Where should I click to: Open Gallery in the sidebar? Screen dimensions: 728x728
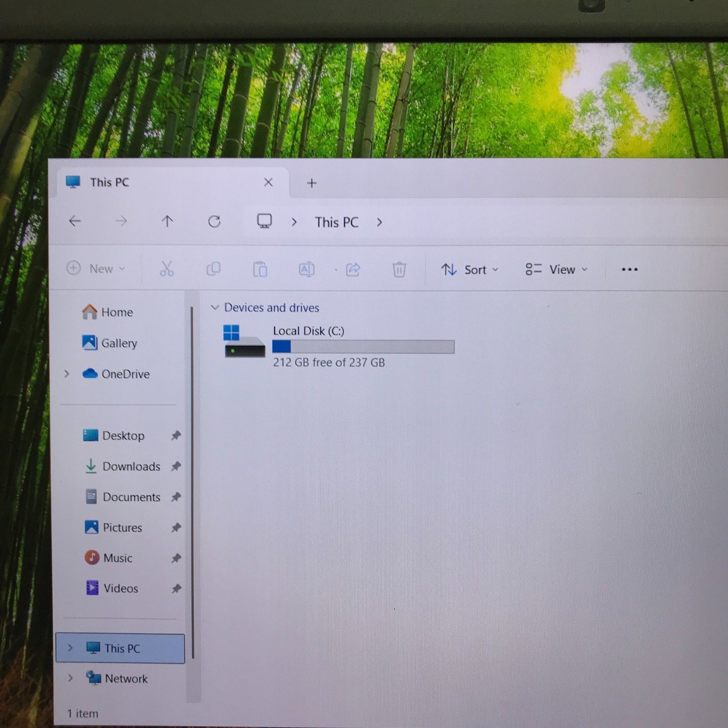[109, 343]
